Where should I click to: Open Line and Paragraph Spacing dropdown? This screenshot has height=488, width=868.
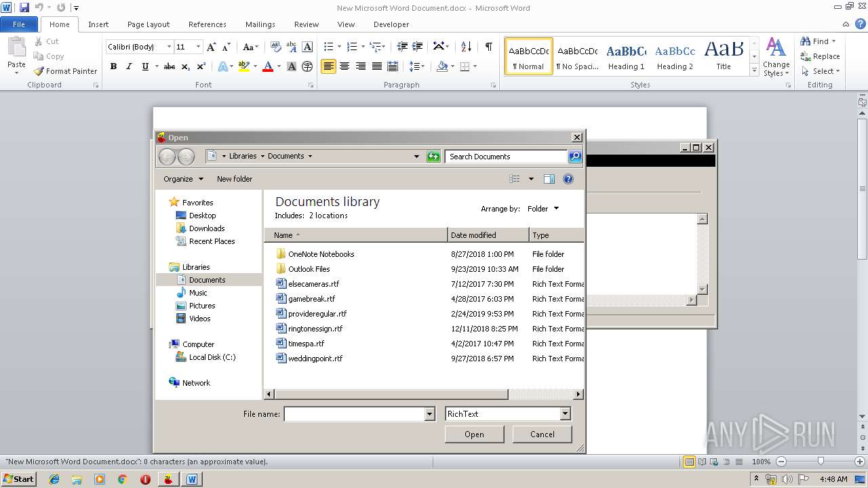(418, 66)
